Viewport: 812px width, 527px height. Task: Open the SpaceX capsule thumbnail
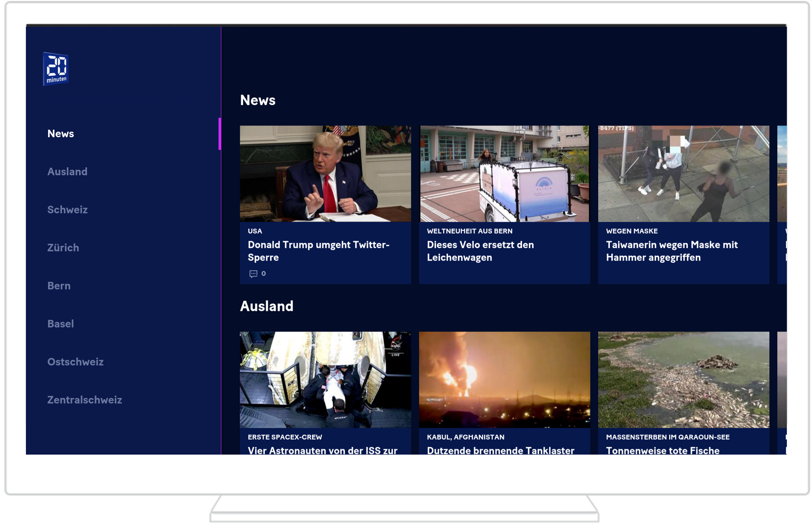[x=325, y=380]
